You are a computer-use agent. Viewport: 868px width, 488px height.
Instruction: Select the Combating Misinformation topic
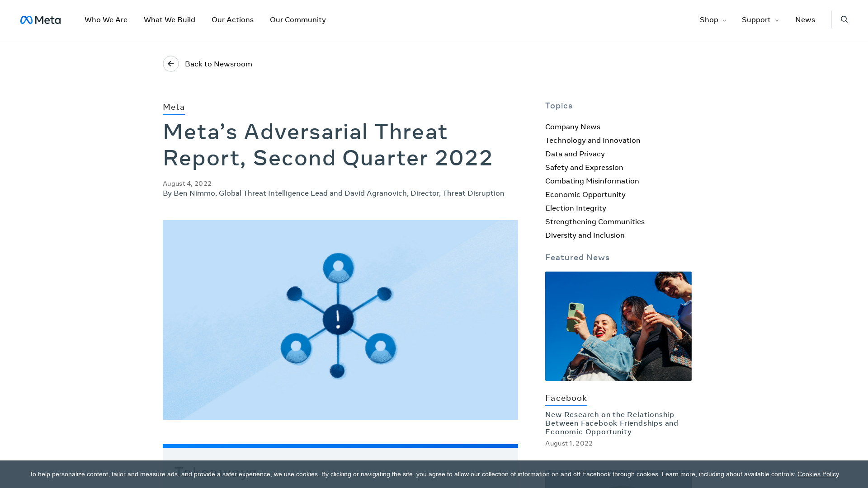592,181
